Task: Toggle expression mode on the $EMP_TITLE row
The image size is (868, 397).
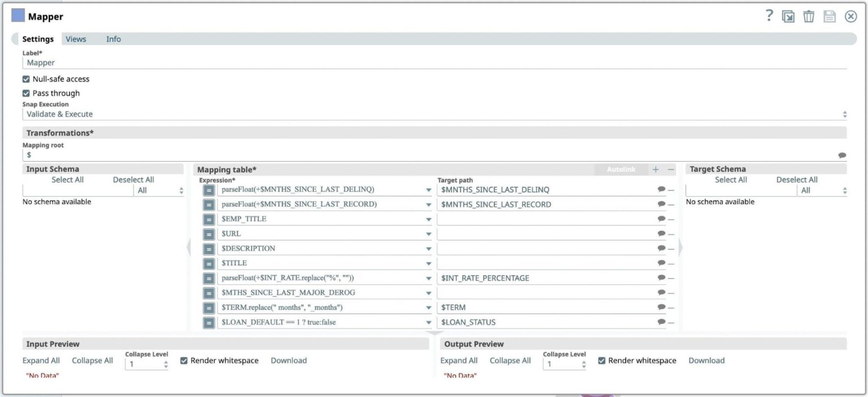Action: click(x=209, y=219)
